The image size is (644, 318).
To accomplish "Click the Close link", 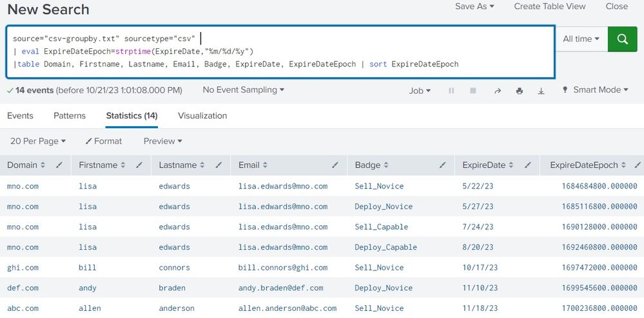I will pos(616,6).
